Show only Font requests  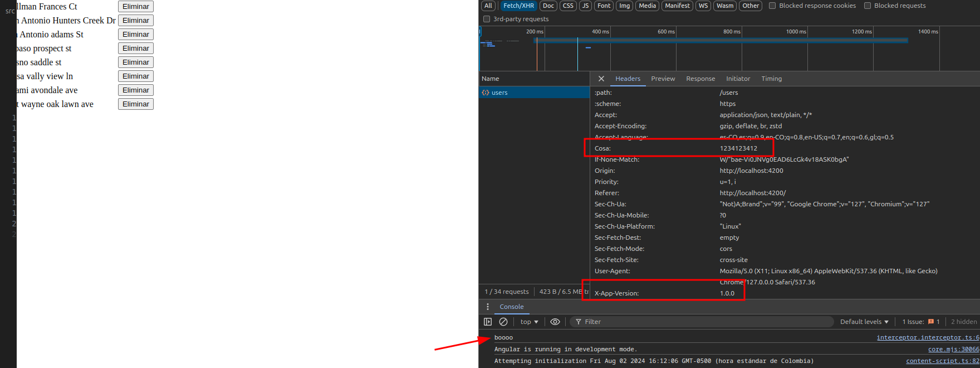point(604,6)
